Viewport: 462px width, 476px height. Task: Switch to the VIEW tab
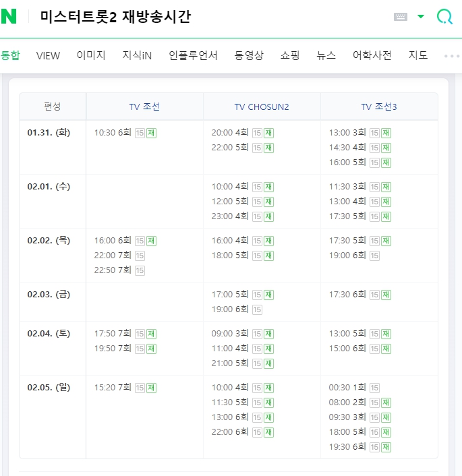pos(48,55)
